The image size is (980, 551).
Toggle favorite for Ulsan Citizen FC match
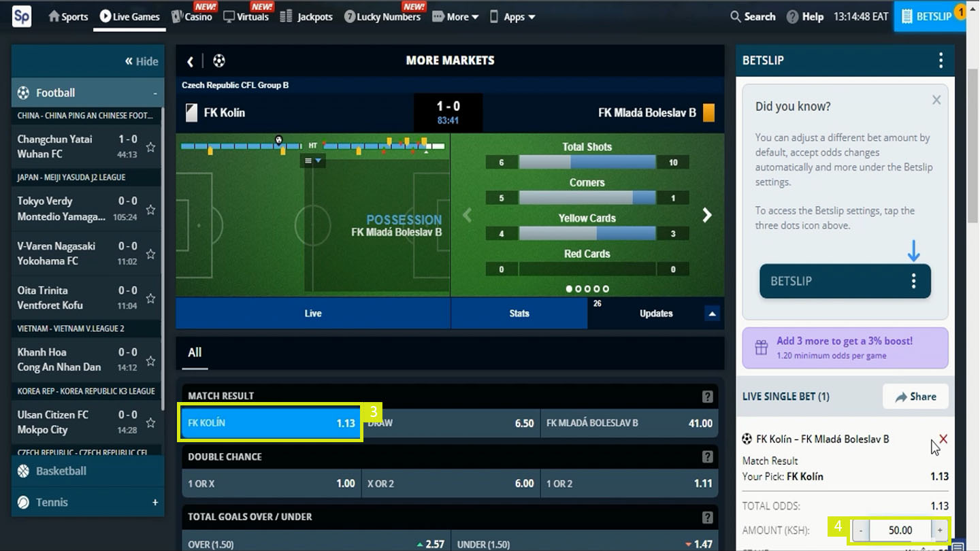[150, 422]
